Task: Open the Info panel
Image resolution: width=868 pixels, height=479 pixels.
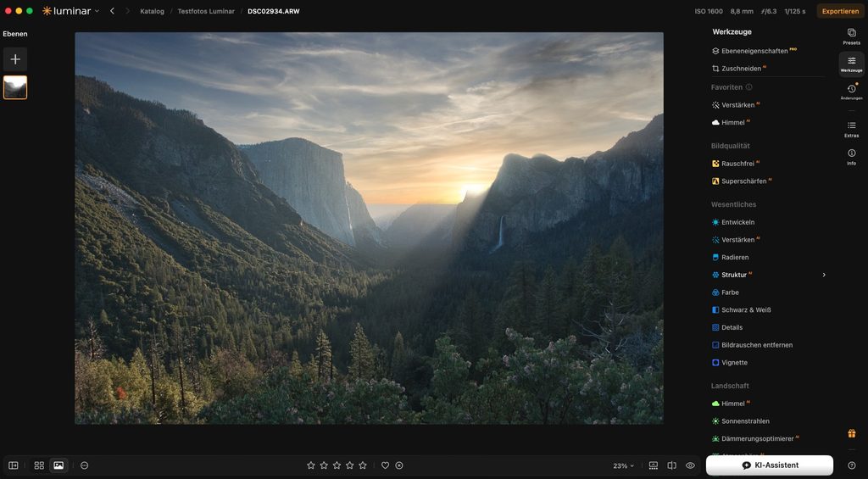Action: coord(851,157)
